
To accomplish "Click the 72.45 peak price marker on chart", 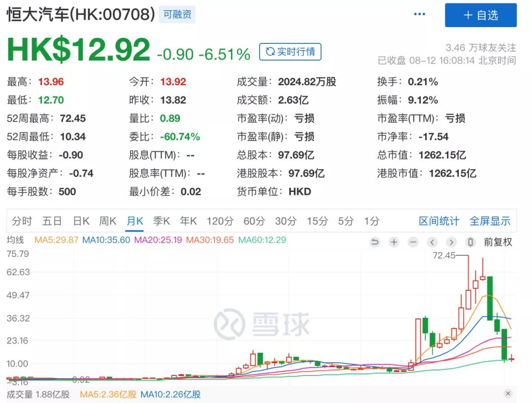I will coord(444,255).
